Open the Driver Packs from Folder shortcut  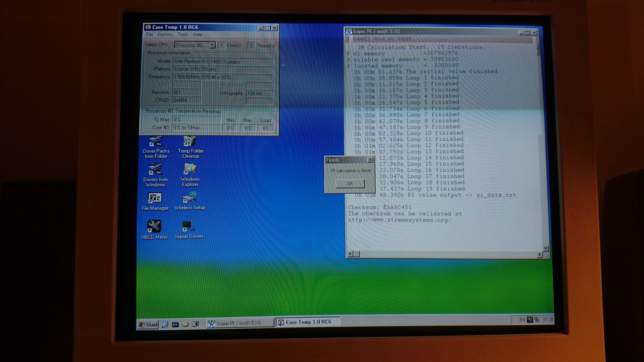(x=156, y=147)
